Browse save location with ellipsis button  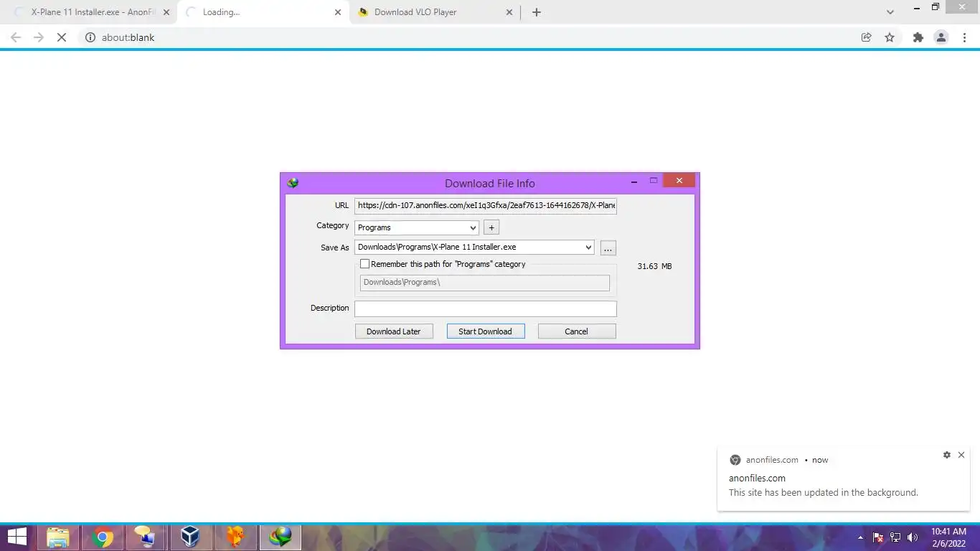(608, 248)
